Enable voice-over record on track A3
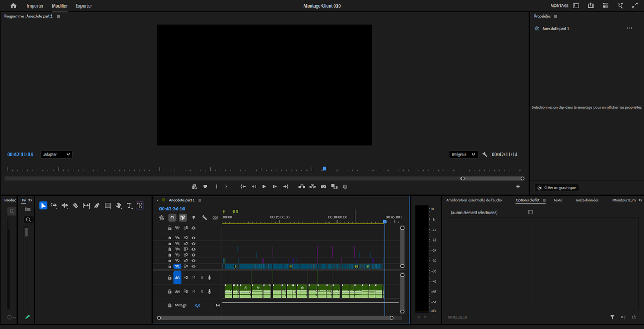 click(210, 277)
